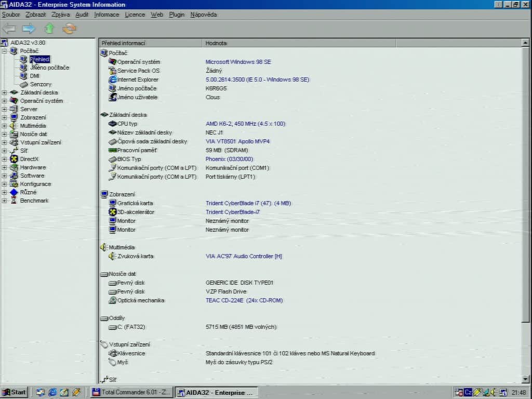Click the Pracovní paměť memory icon

(x=112, y=150)
